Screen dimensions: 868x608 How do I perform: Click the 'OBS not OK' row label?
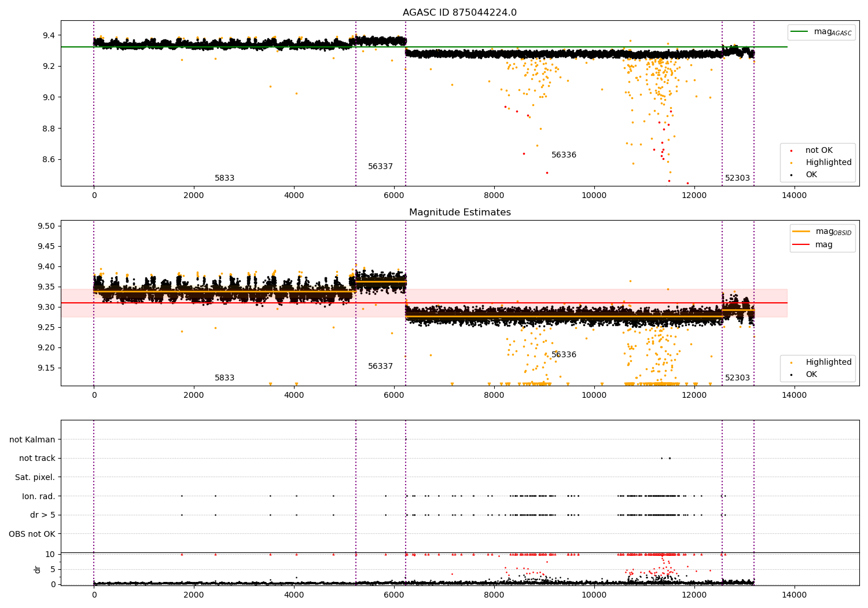(x=32, y=534)
